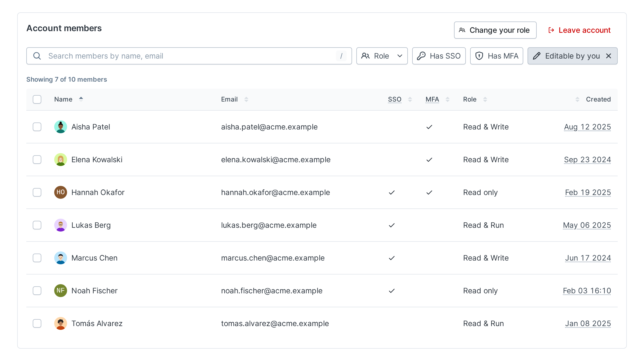
Task: Click the sort arrows next to Email
Action: click(246, 99)
